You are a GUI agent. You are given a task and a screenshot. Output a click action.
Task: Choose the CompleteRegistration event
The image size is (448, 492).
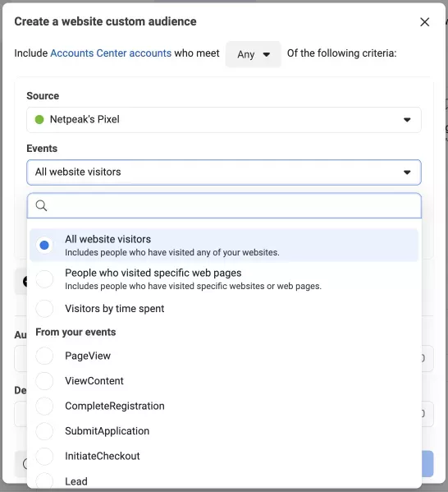click(44, 406)
